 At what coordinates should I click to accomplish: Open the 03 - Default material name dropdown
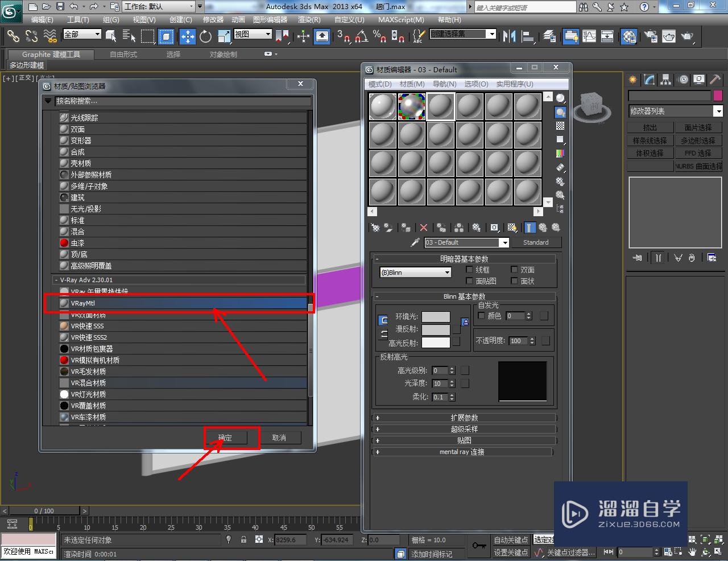466,242
